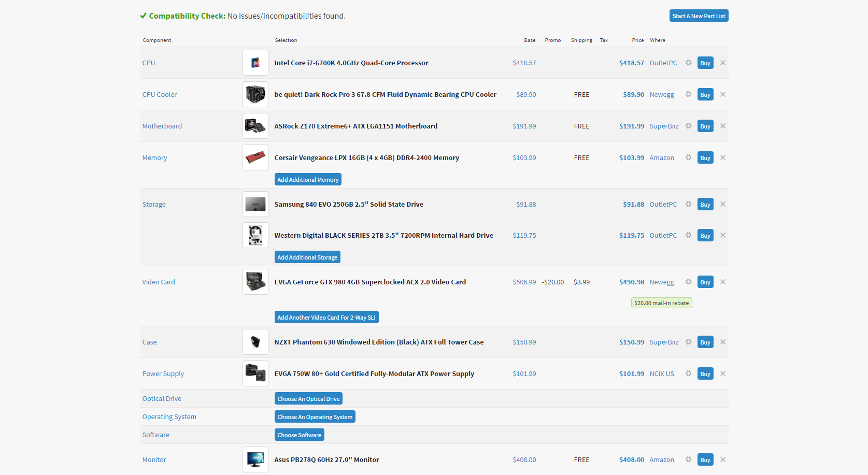Viewport: 868px width, 475px height.
Task: Visit the NCIX US merchant link for power supply
Action: (662, 373)
